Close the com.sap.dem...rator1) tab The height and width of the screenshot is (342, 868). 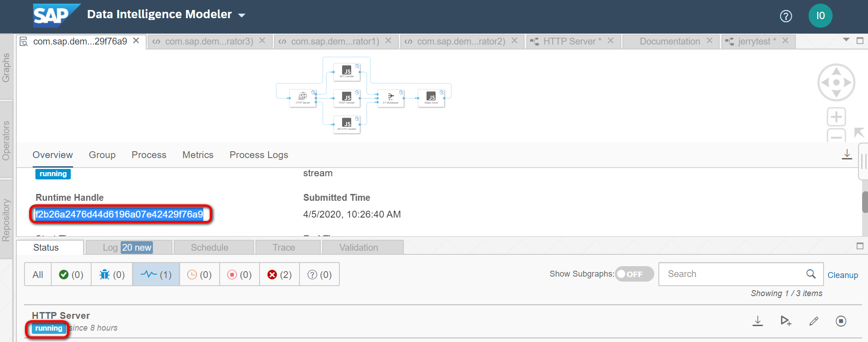coord(388,41)
